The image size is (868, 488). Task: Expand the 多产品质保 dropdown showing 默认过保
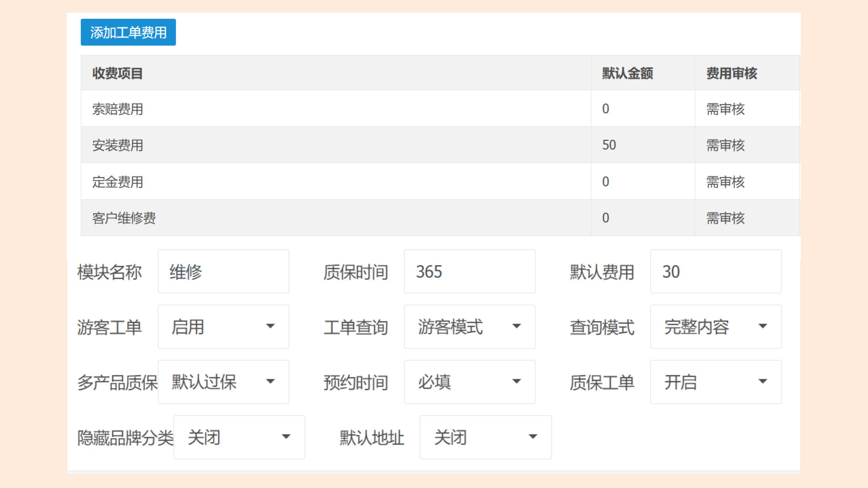click(x=223, y=382)
